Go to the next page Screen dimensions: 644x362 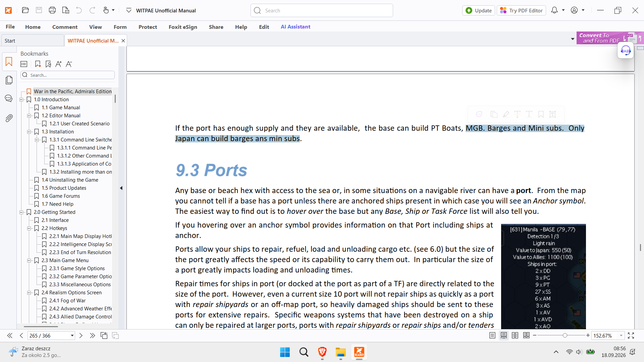[x=81, y=336]
